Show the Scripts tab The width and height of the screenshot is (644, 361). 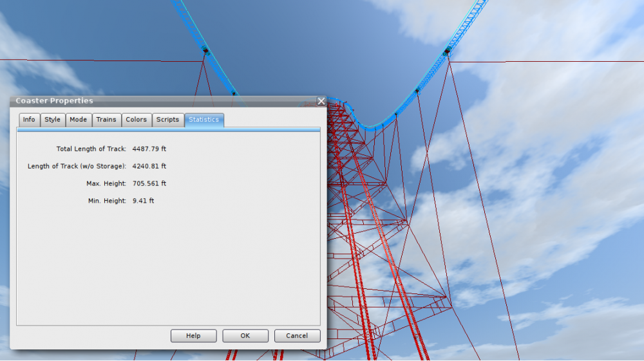(167, 120)
